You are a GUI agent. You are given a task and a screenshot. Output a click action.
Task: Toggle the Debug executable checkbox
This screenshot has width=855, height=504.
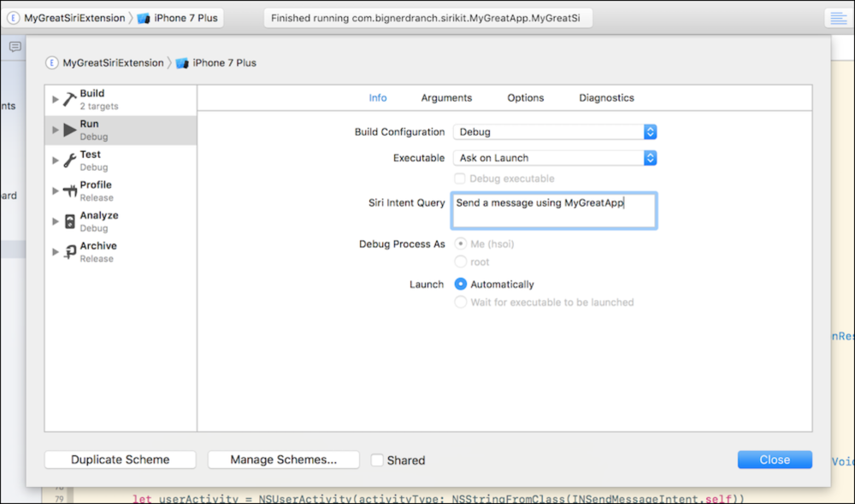[460, 179]
